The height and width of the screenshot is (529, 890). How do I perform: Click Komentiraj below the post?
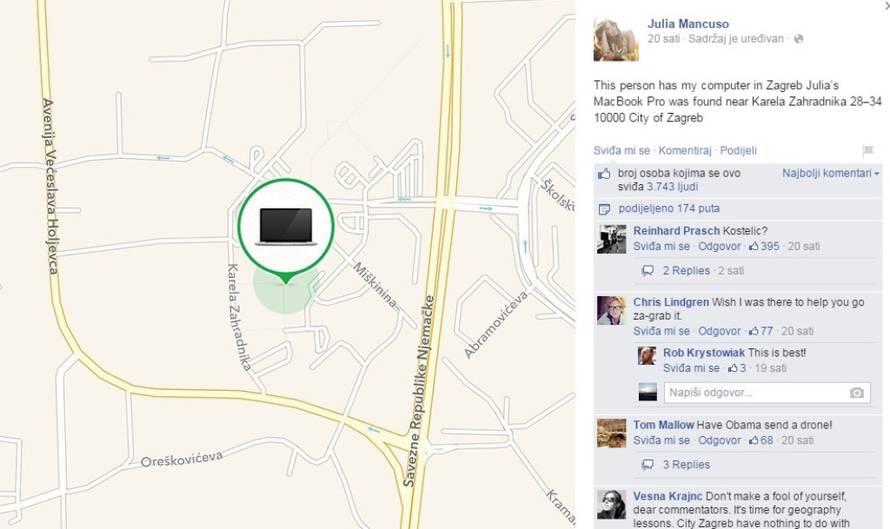tap(685, 150)
